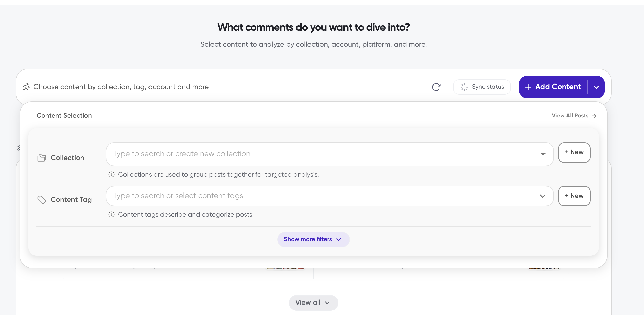Screen dimensions: 644x315
Task: Click the Content Tag label text
Action: pyautogui.click(x=71, y=200)
